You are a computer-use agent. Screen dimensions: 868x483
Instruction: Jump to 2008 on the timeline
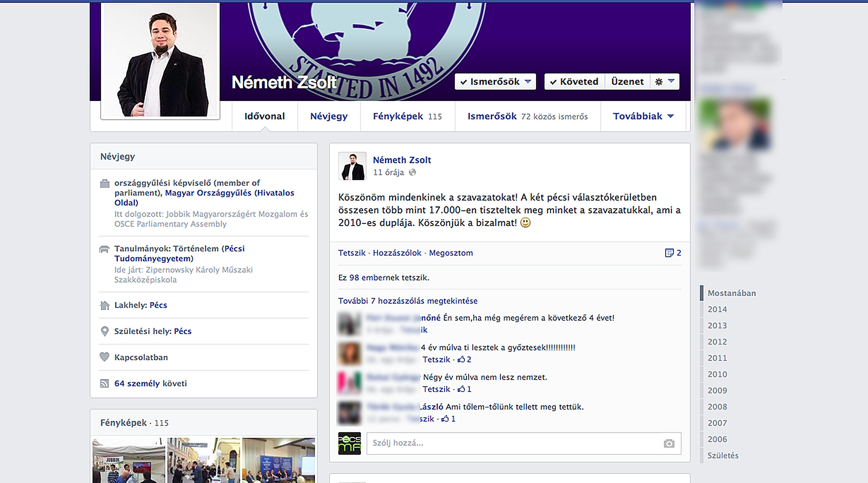[x=717, y=406]
